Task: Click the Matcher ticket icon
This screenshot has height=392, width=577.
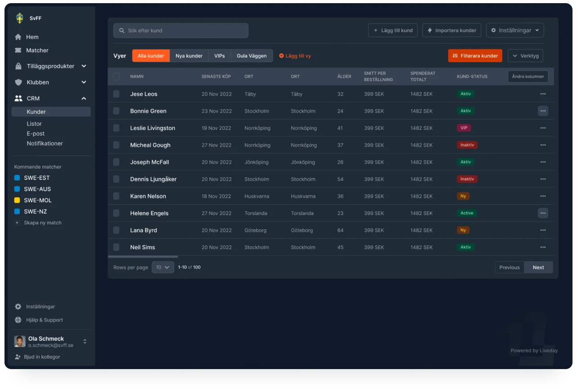Action: pyautogui.click(x=18, y=50)
